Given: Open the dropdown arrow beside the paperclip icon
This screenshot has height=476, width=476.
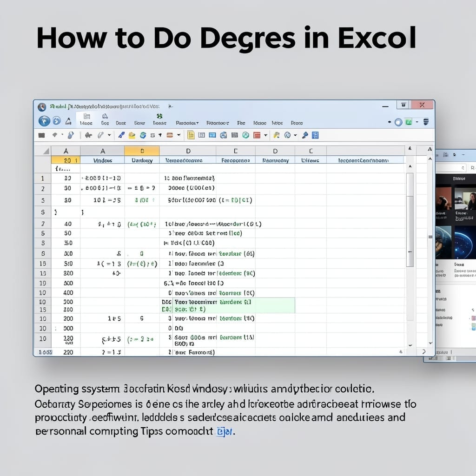Looking at the screenshot, I should click(x=109, y=135).
